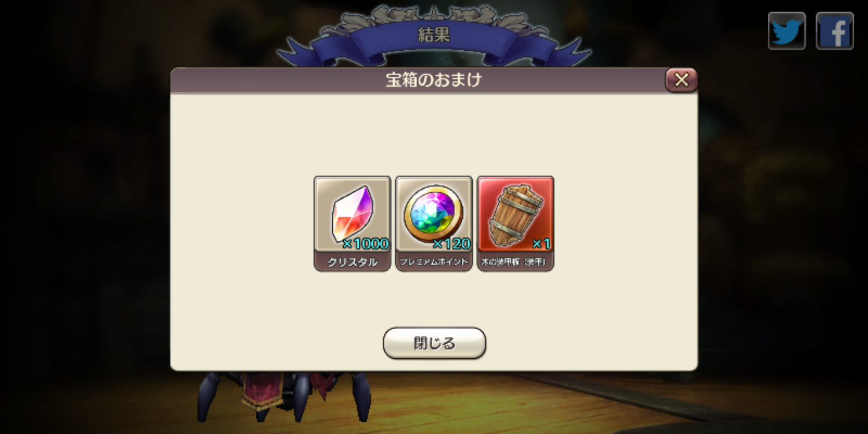Click the プレミアムポイント name label
This screenshot has height=434, width=868.
point(434,262)
